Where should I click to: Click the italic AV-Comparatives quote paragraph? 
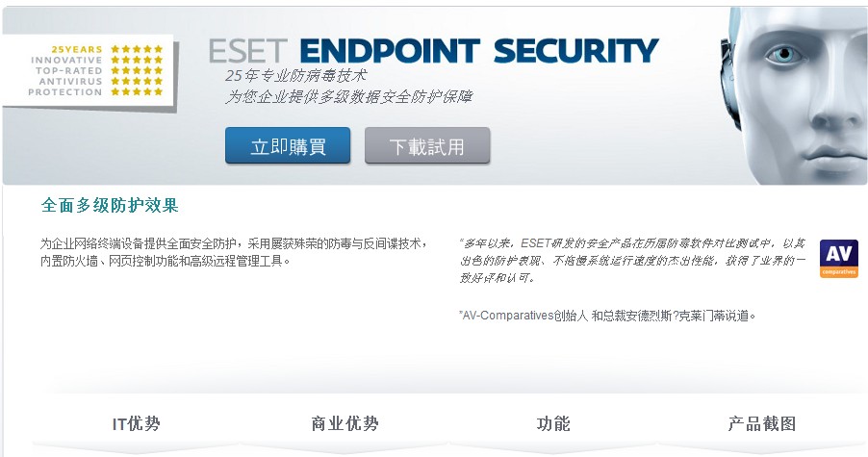[x=631, y=261]
